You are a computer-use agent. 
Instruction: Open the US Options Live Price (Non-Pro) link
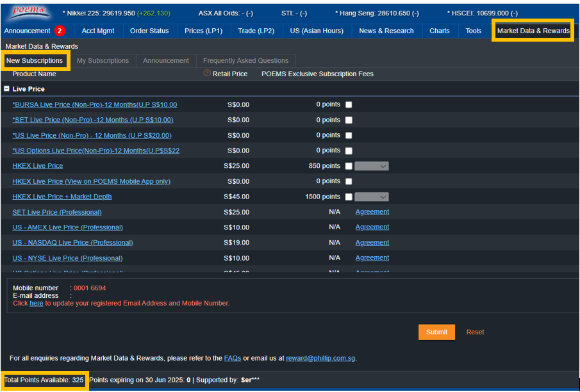coord(95,151)
